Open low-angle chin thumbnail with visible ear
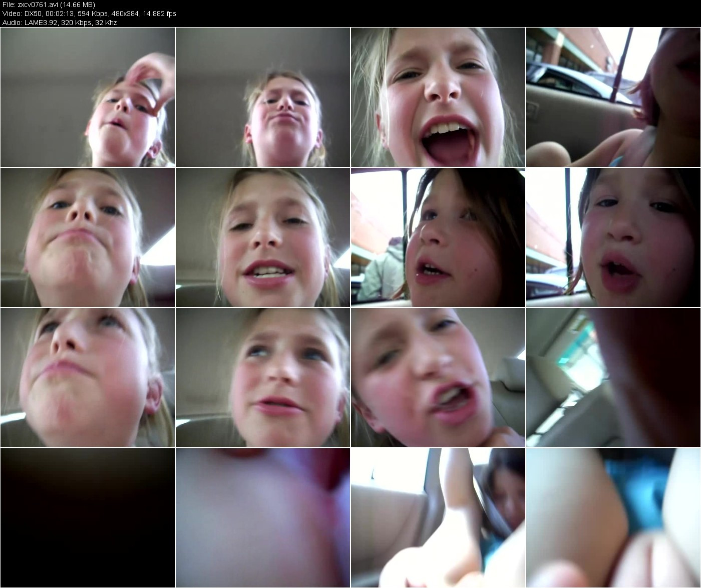This screenshot has width=701, height=588. tap(88, 378)
